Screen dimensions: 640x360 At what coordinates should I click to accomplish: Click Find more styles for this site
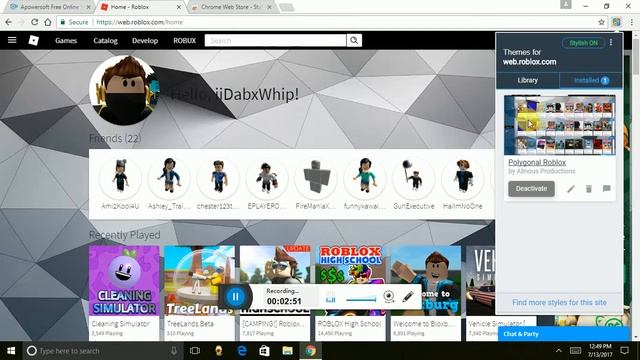(x=559, y=302)
